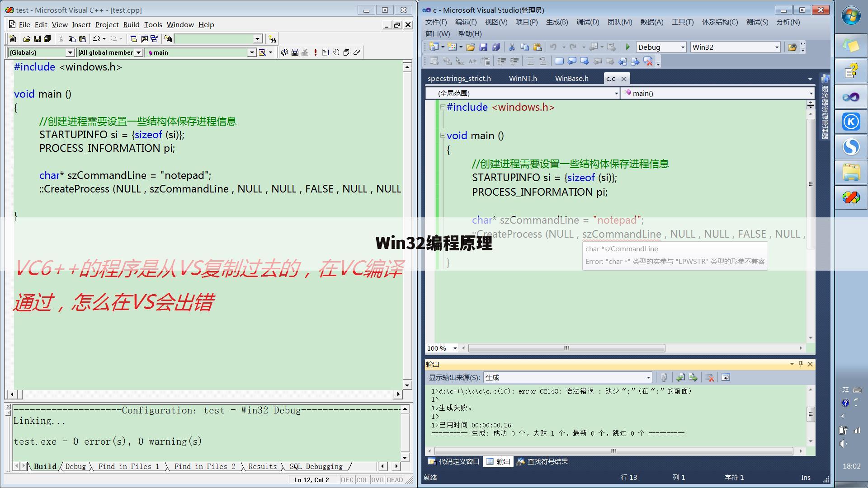The height and width of the screenshot is (488, 868).
Task: Open the 调试(D) menu in Visual Studio
Action: [x=588, y=22]
